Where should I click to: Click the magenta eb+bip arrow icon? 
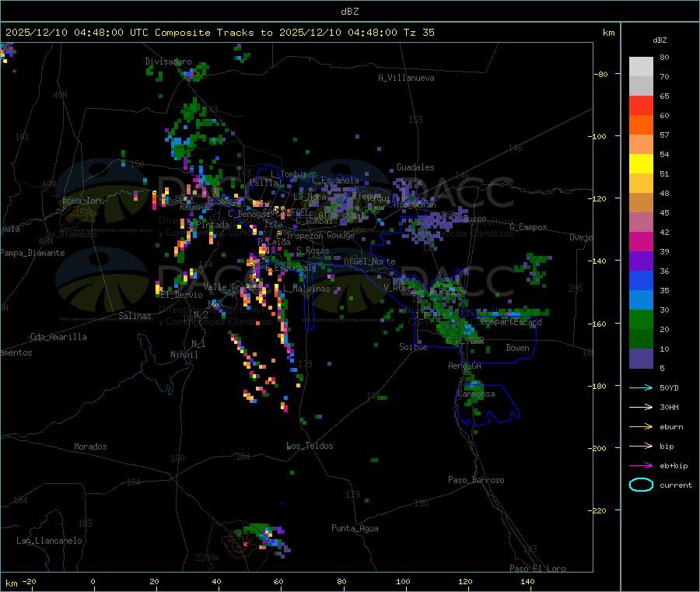pyautogui.click(x=641, y=466)
